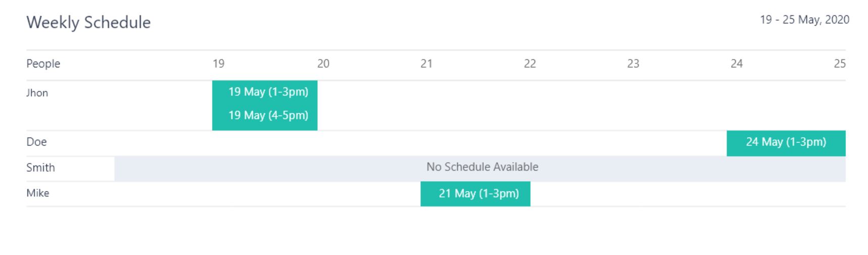
Task: Open Jhon's 19 May (1-3pm) schedule block
Action: coord(268,92)
